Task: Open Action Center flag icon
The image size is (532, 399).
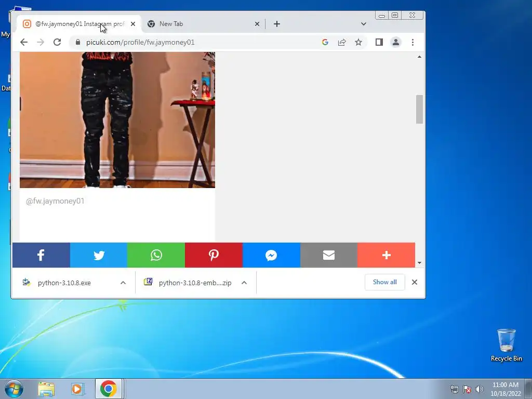Action: pyautogui.click(x=467, y=389)
